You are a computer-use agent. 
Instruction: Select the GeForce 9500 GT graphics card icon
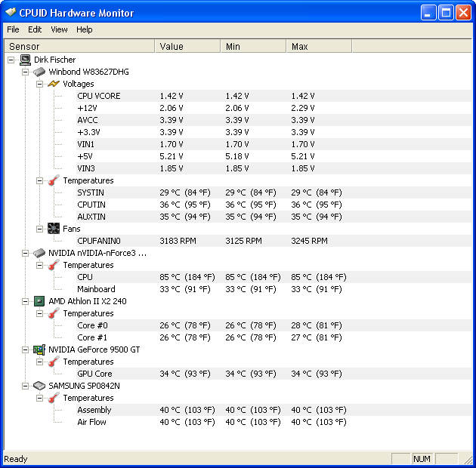coord(39,349)
